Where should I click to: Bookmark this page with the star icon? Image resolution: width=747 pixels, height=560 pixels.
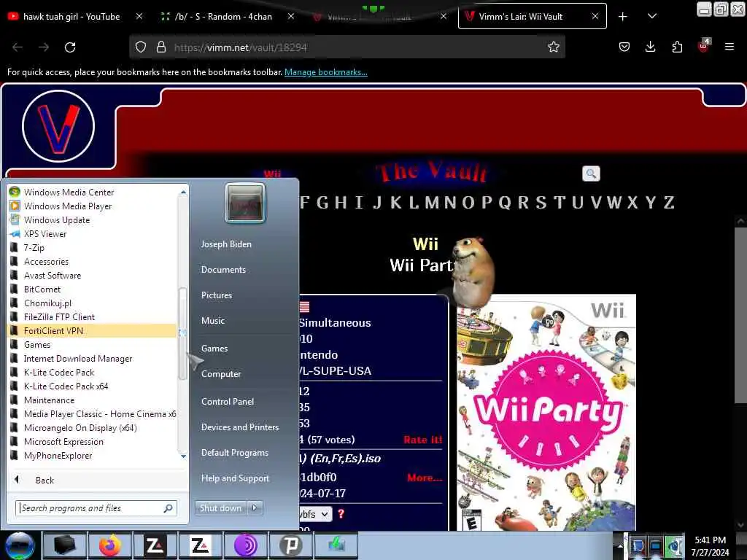coord(553,47)
